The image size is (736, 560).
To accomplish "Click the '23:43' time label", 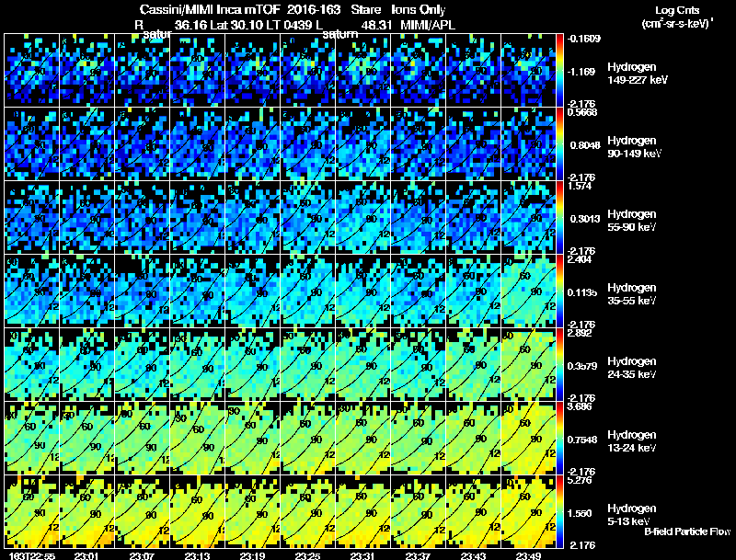I will tap(473, 555).
